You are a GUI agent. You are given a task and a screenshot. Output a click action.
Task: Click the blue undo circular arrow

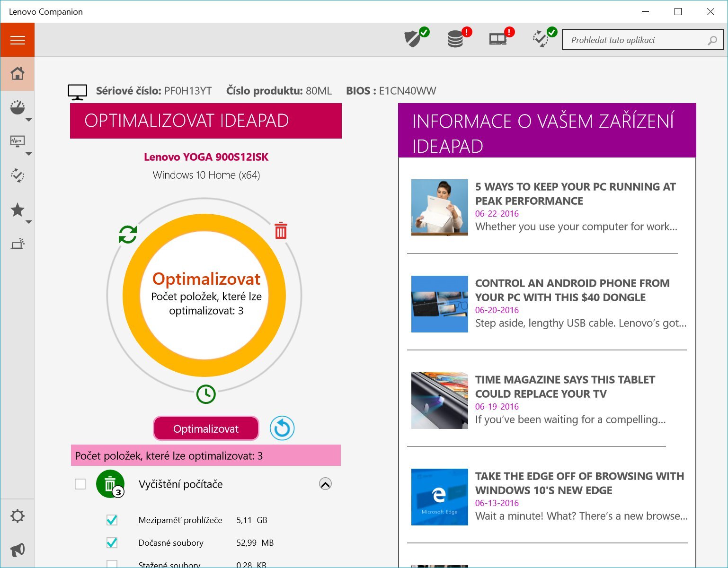(x=282, y=428)
